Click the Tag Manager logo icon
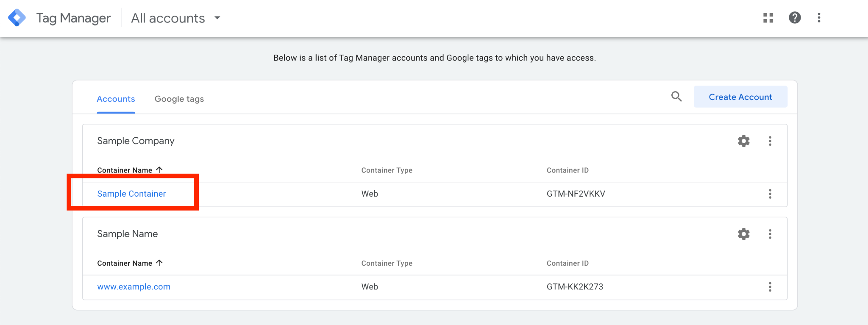The height and width of the screenshot is (325, 868). (x=17, y=18)
